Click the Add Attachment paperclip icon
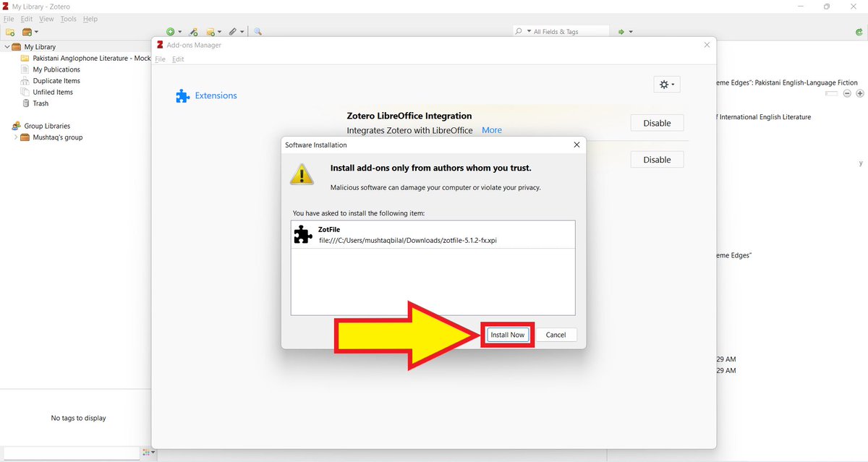 (x=235, y=32)
